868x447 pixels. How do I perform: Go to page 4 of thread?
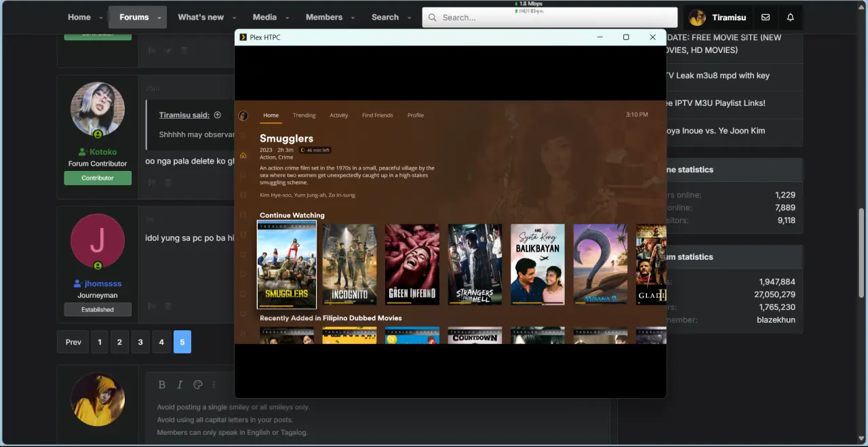coord(161,342)
